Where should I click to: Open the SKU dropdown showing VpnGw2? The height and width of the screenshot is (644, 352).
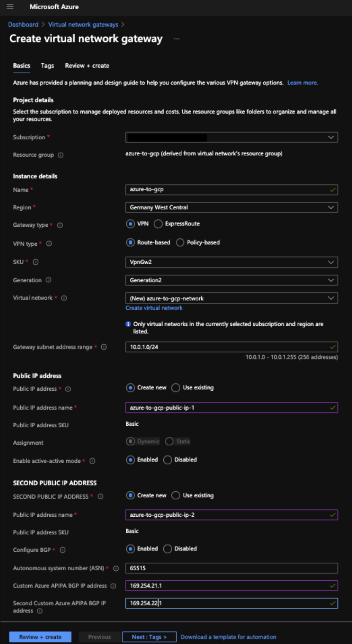(x=231, y=262)
